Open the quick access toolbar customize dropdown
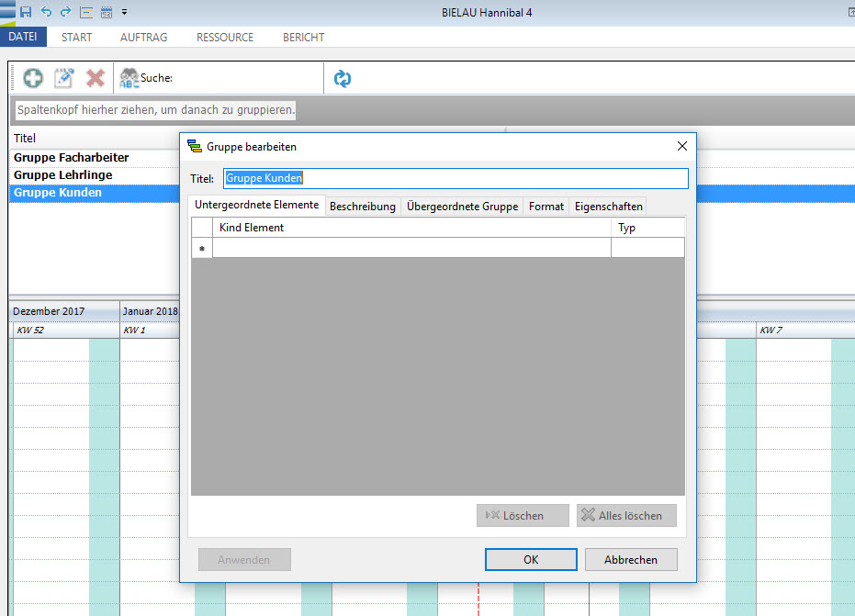The height and width of the screenshot is (616, 855). [x=124, y=12]
